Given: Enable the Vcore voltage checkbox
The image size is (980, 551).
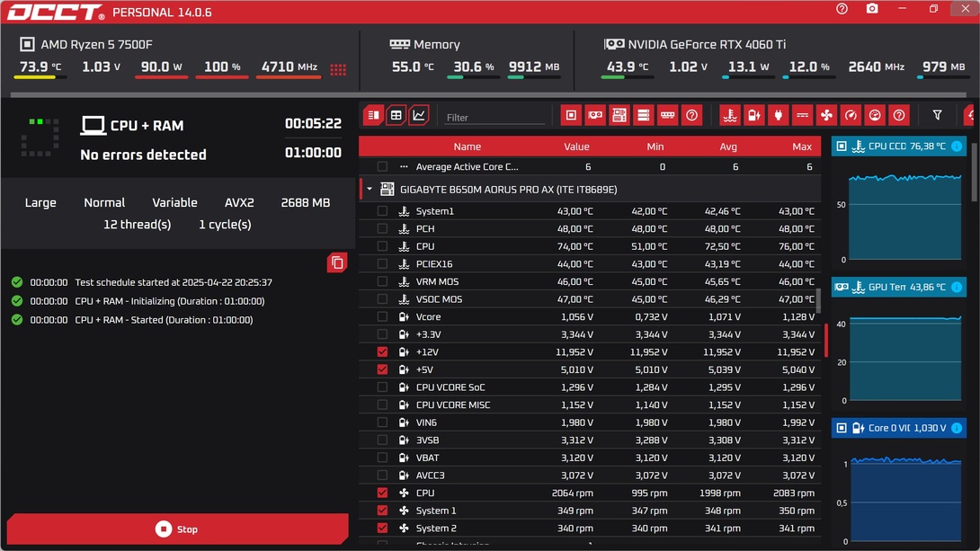Looking at the screenshot, I should click(x=382, y=316).
